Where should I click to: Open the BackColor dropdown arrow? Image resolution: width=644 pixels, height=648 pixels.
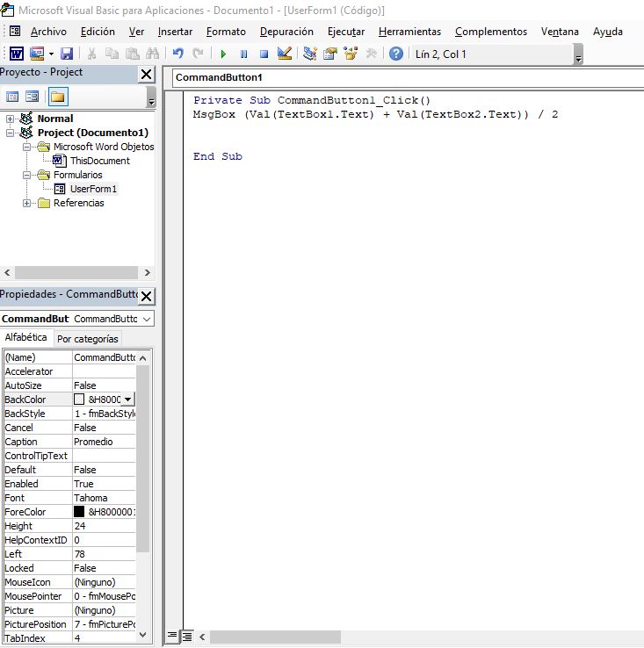tap(128, 400)
